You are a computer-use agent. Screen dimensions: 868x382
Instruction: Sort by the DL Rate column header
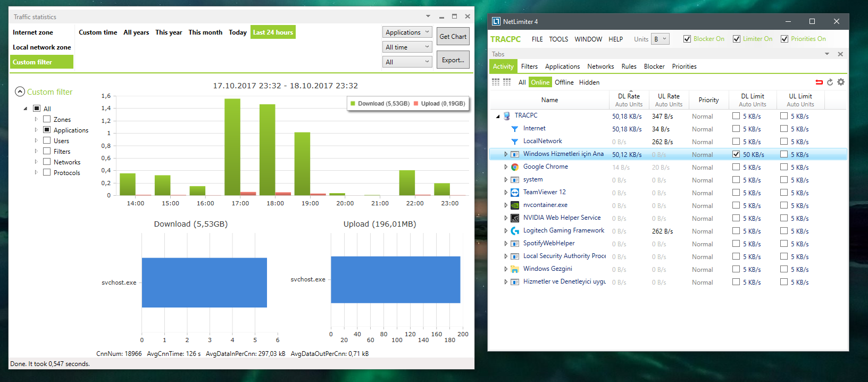point(629,100)
